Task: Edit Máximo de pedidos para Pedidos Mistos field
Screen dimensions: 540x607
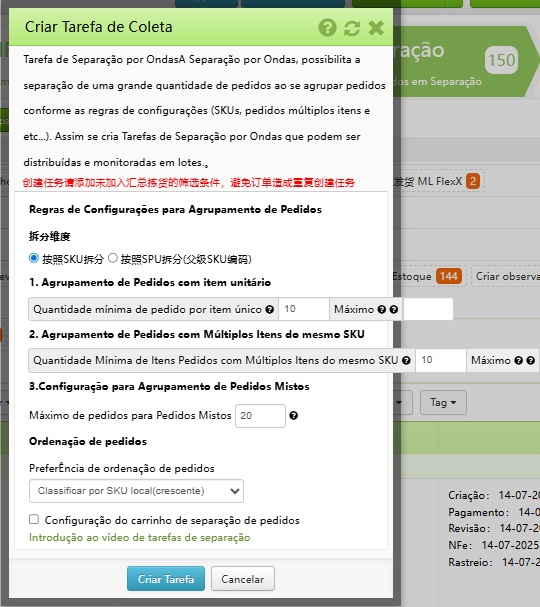Action: (x=261, y=416)
